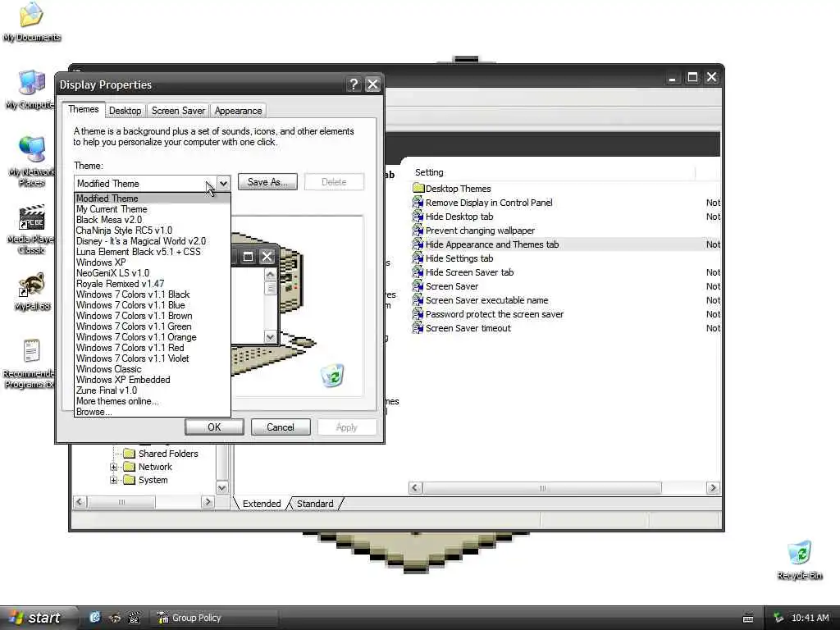Select Windows 7 Colors v1.1 Blue theme
Screen dimensions: 840x630
(153, 305)
